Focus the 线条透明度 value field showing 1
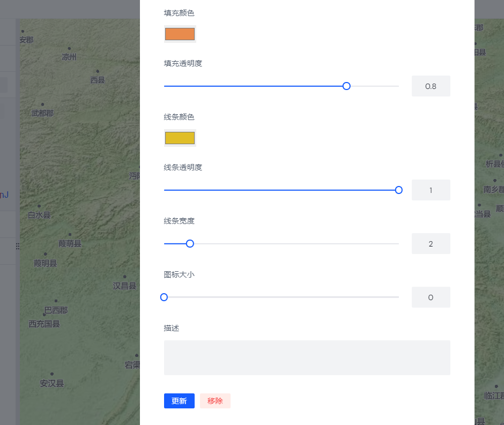Viewport: 504px width, 425px height. click(431, 190)
